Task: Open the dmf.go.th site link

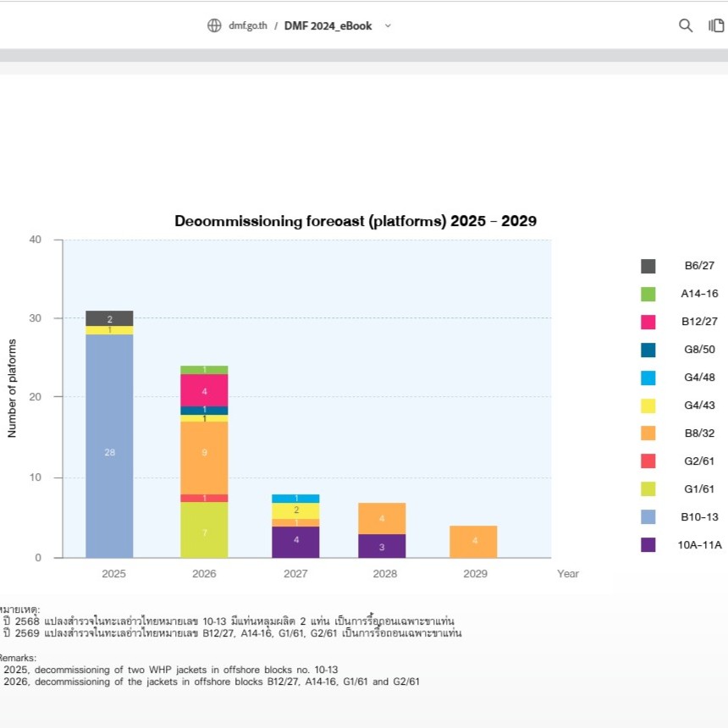Action: [x=248, y=25]
